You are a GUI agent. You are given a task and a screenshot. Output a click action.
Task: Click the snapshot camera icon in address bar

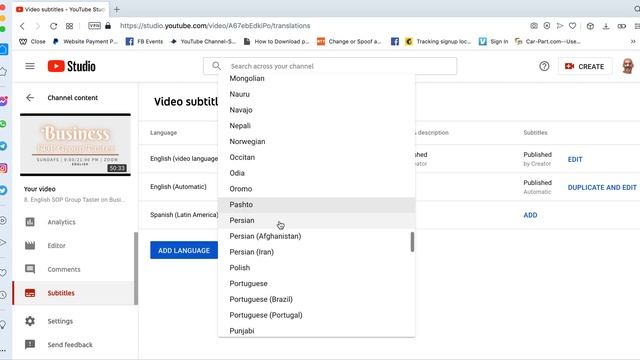coord(534,26)
